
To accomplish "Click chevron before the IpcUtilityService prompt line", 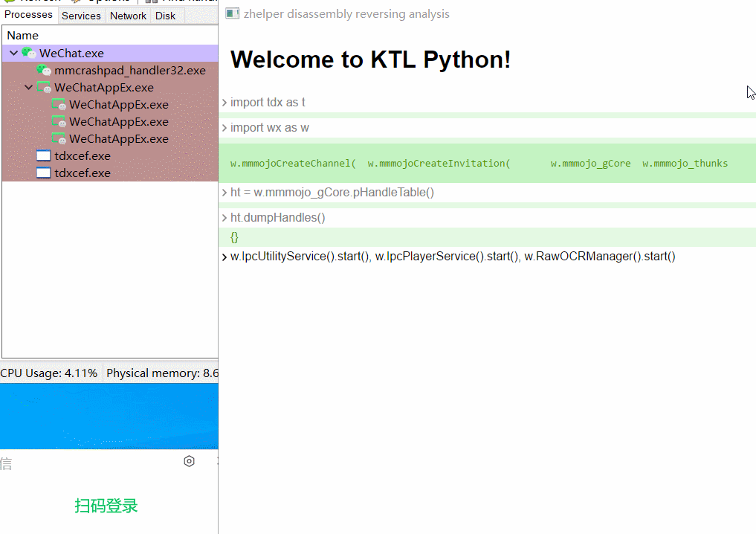I will point(224,257).
